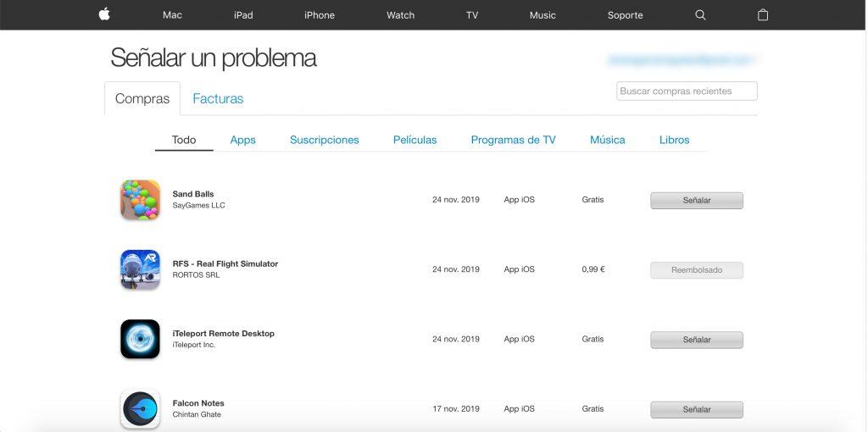The image size is (868, 432).
Task: Click in Buscar compras recientes field
Action: coord(687,91)
